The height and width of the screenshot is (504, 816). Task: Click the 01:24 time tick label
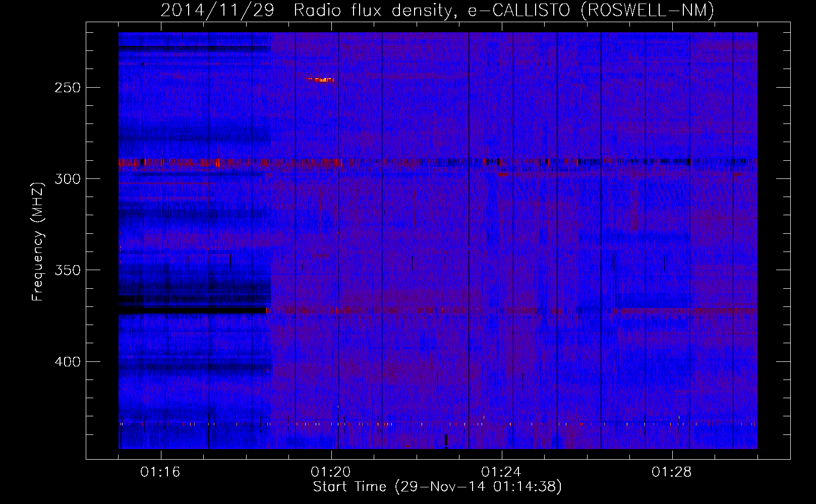click(x=501, y=472)
